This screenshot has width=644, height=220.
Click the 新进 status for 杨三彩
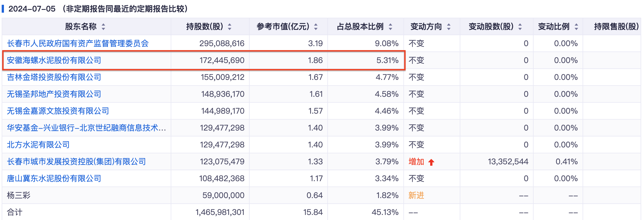click(x=416, y=196)
